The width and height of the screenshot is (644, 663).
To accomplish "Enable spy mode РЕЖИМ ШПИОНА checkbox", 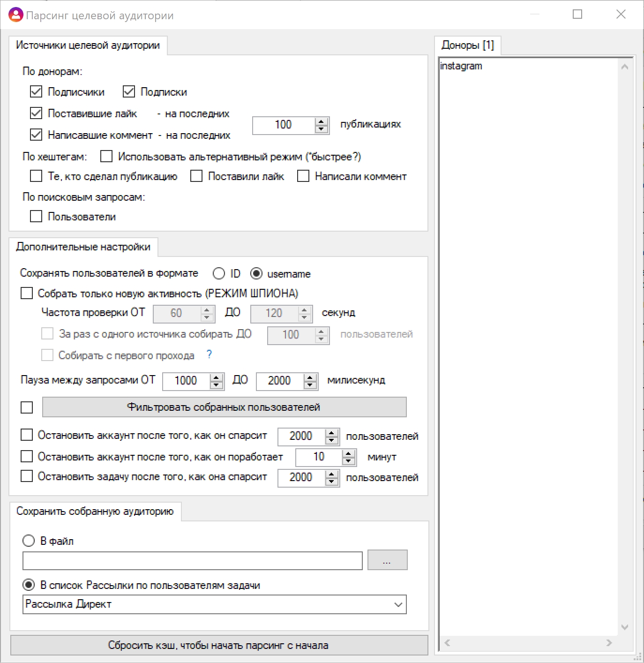I will (x=27, y=293).
